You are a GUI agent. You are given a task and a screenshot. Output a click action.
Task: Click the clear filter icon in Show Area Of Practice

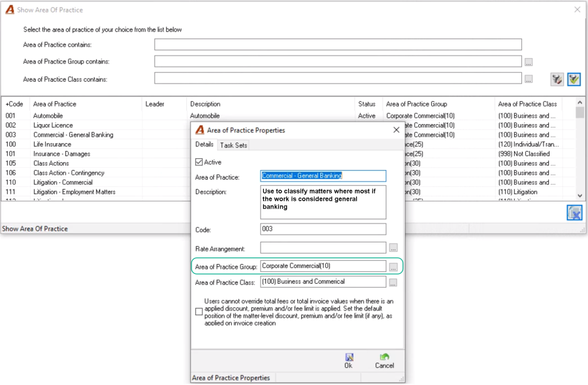click(x=557, y=79)
